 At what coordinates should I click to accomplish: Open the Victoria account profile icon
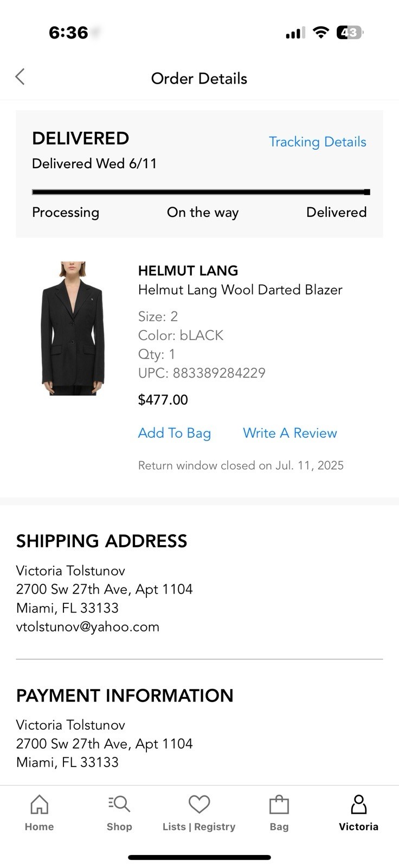pyautogui.click(x=358, y=804)
